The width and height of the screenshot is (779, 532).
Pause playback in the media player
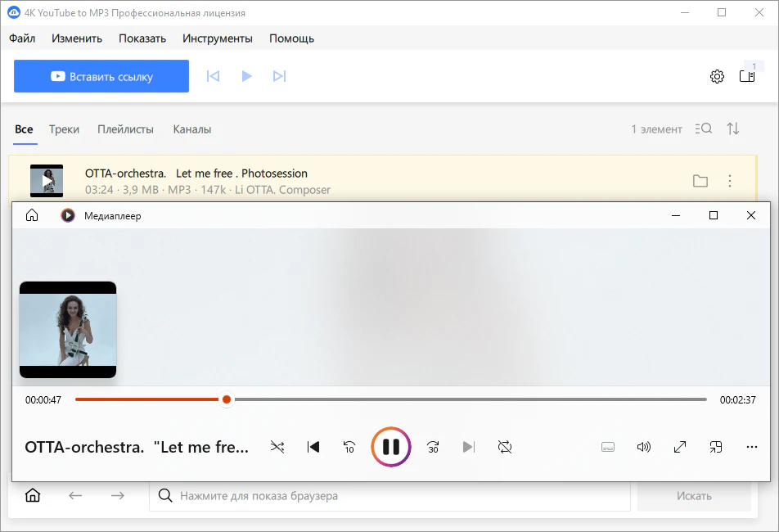(391, 447)
